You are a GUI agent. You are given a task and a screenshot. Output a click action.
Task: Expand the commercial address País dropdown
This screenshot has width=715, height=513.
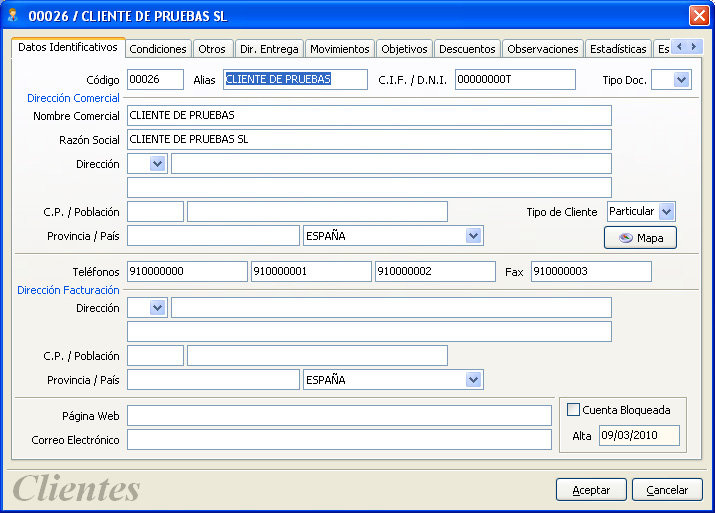point(473,236)
